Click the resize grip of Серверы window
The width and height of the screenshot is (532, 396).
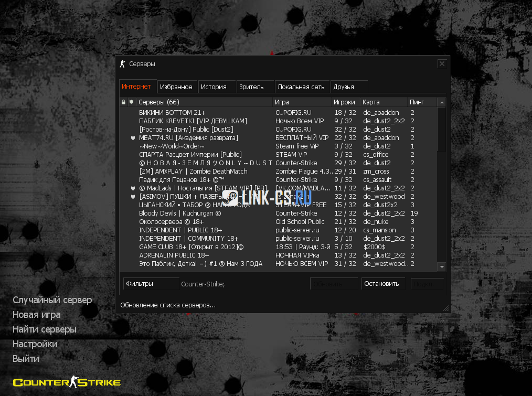coord(446,308)
